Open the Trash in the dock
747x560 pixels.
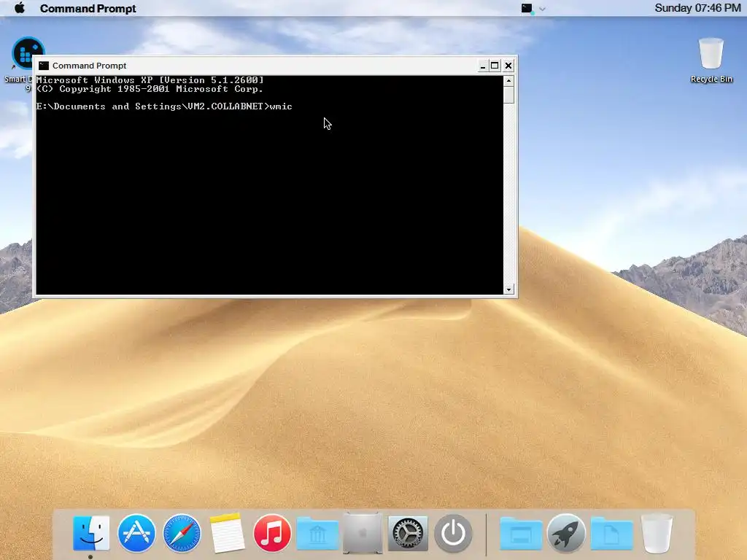click(657, 533)
